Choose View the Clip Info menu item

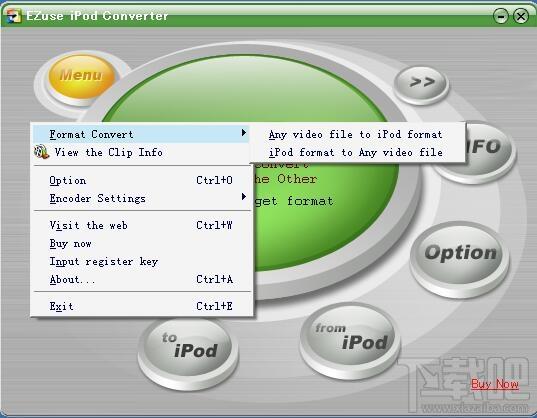pos(141,152)
